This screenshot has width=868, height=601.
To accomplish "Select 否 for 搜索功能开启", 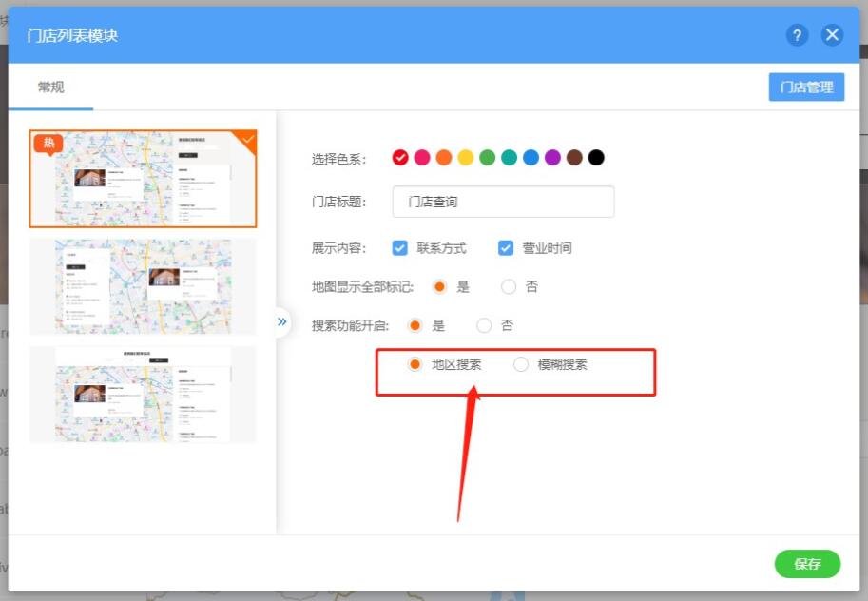I will click(x=485, y=325).
